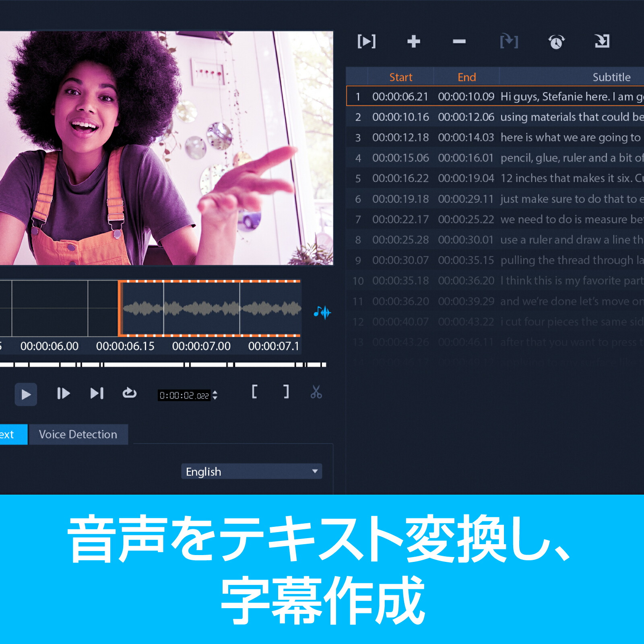This screenshot has width=644, height=644.
Task: Click the play selected subtitle icon
Action: [367, 41]
